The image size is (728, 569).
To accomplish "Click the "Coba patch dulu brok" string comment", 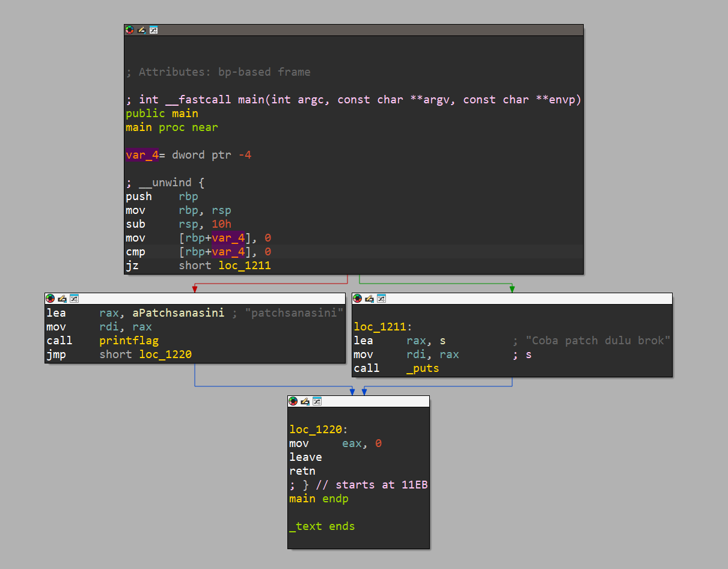I will pyautogui.click(x=598, y=341).
